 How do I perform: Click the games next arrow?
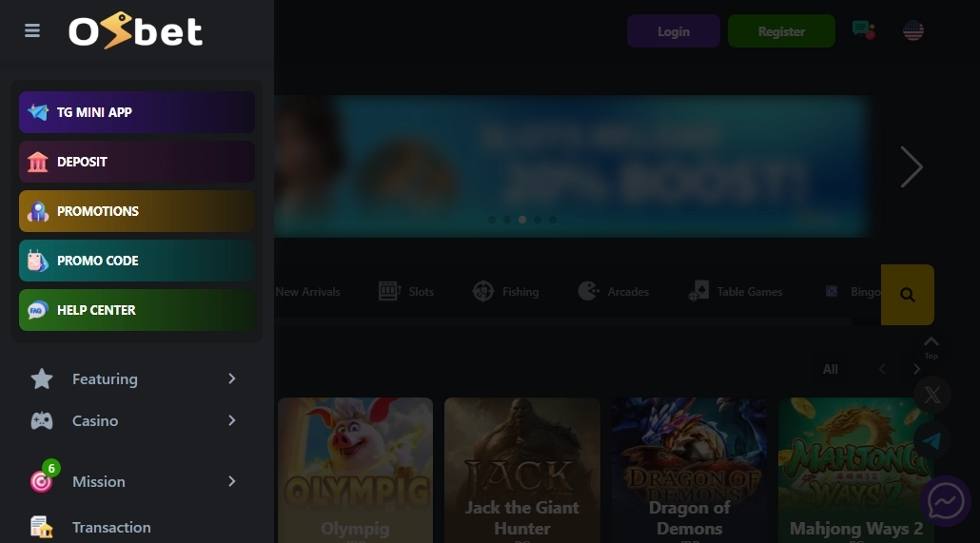(917, 369)
